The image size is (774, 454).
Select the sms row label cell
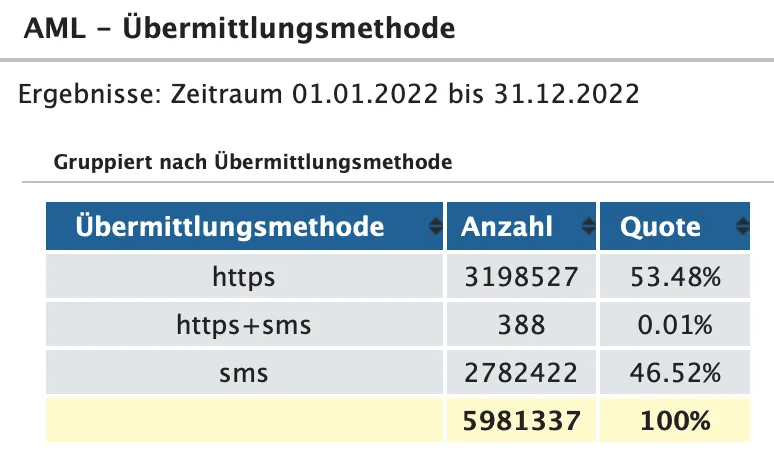(244, 373)
